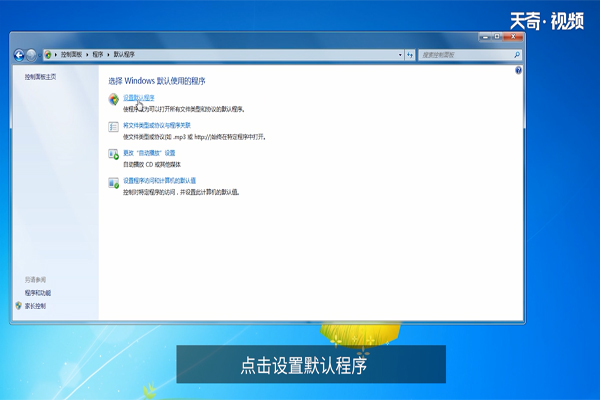Click the Forward arrow navigation button
Image resolution: width=600 pixels, height=400 pixels.
(31, 55)
